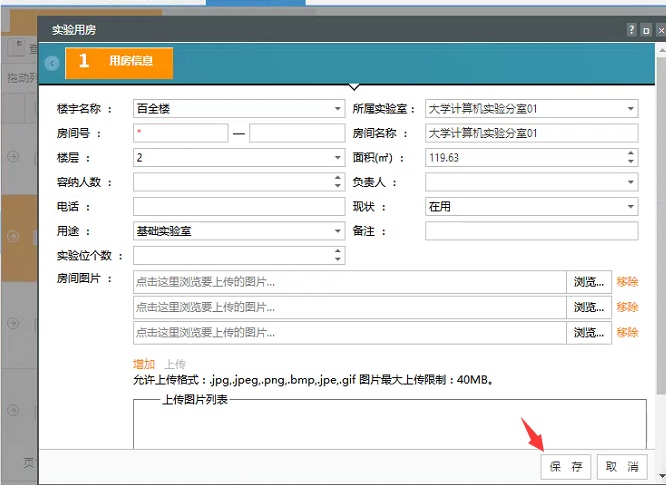Image resolution: width=666 pixels, height=485 pixels.
Task: Click the back arrow circle icon
Action: tap(52, 63)
